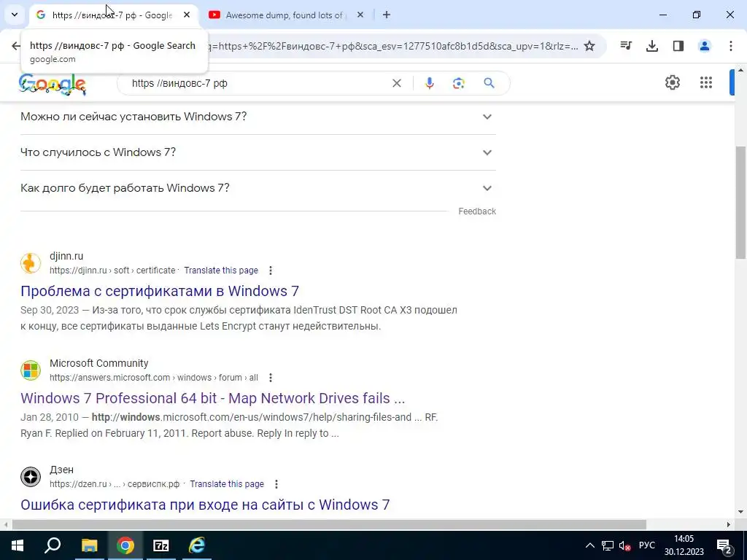
Task: Click the back arrow in Chrome toolbar
Action: coord(16,46)
